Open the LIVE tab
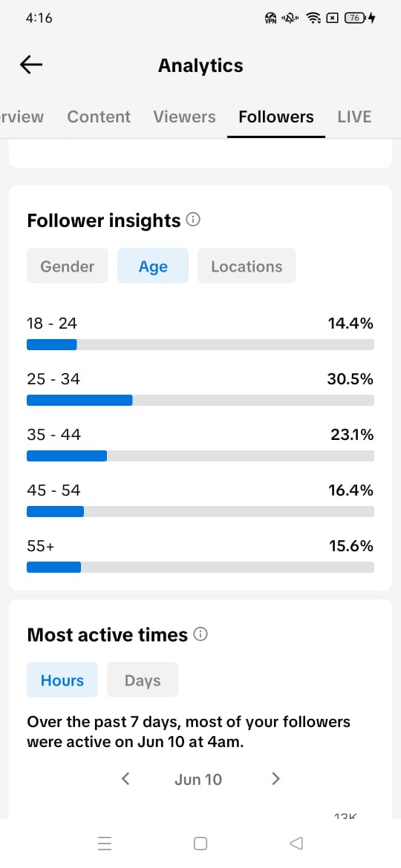The image size is (401, 868). coord(354,116)
